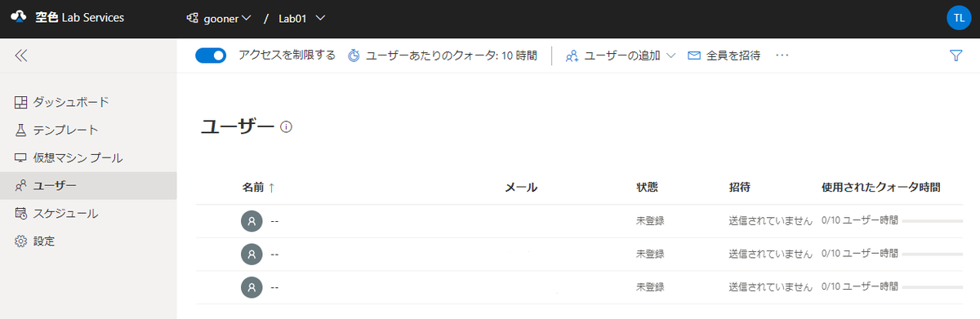
Task: Open the TL account avatar menu
Action: click(958, 18)
